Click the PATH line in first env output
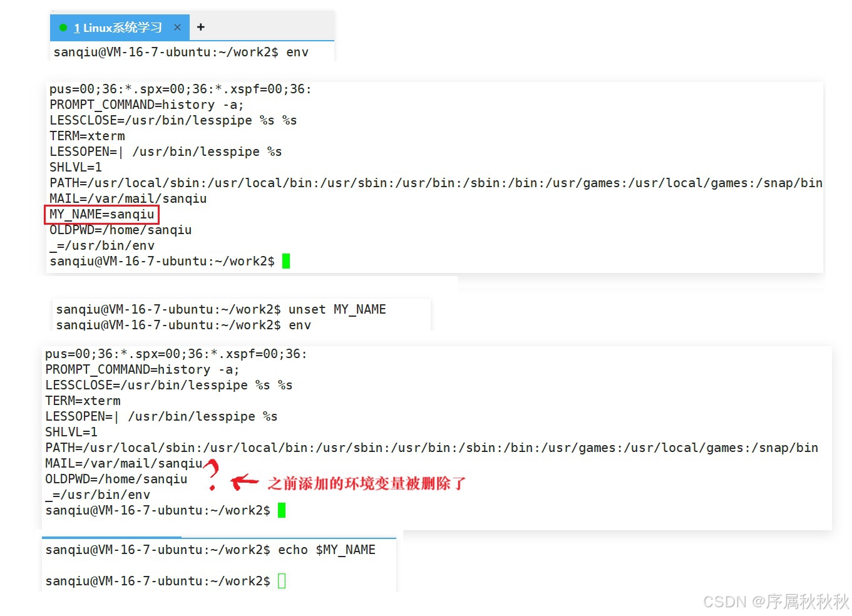 coord(436,183)
